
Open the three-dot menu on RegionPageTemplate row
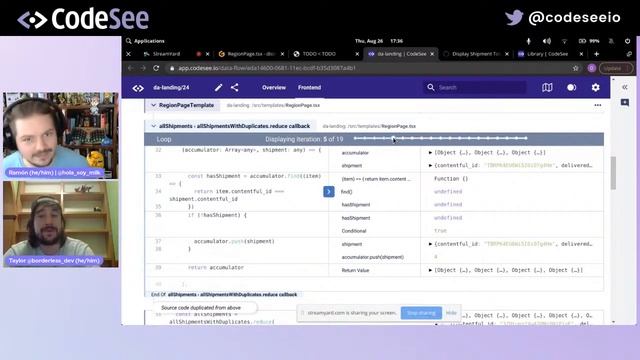pos(598,105)
